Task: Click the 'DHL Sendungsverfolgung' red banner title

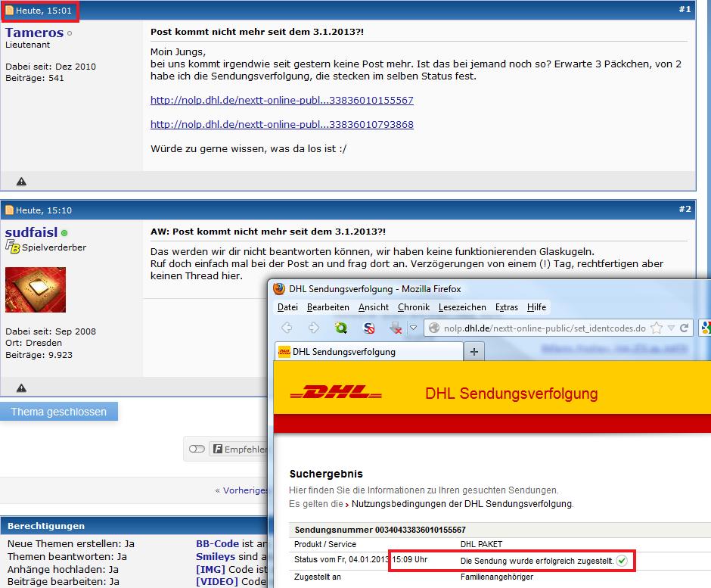Action: coord(511,394)
